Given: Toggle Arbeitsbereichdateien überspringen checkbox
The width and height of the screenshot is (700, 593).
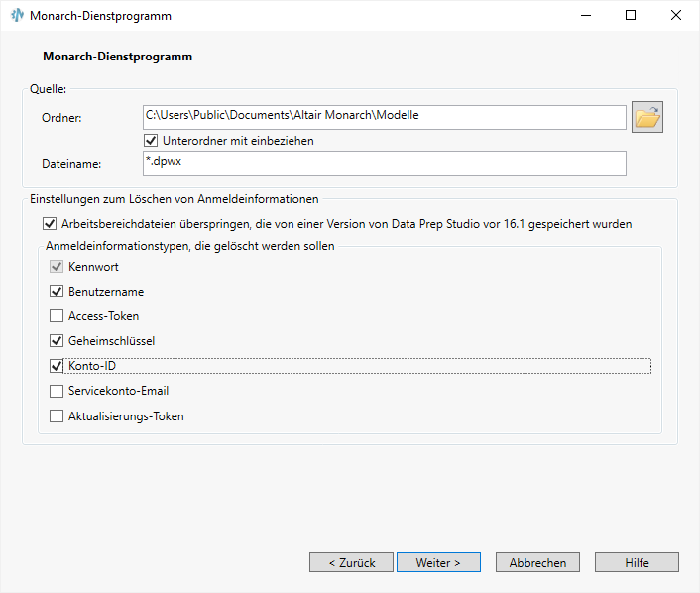Looking at the screenshot, I should coord(51,224).
